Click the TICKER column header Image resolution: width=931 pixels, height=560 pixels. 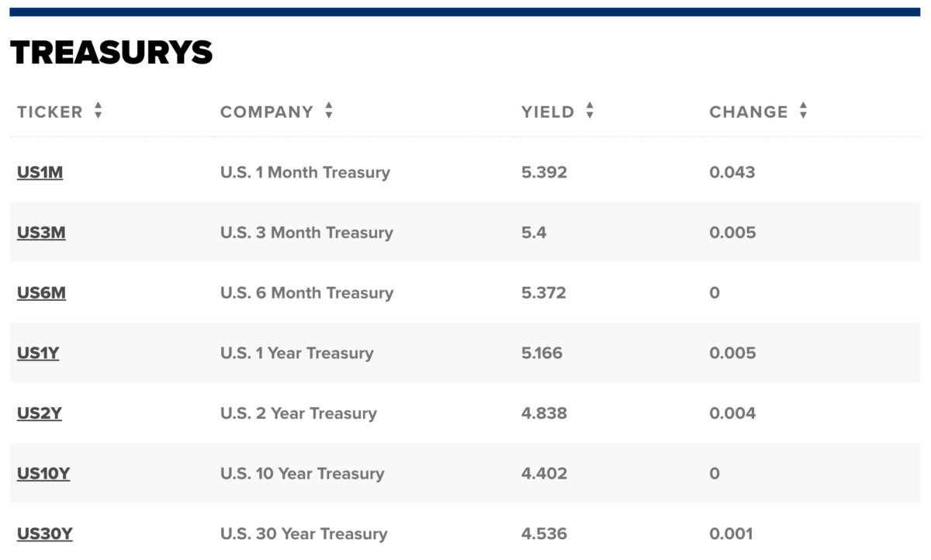coord(50,112)
